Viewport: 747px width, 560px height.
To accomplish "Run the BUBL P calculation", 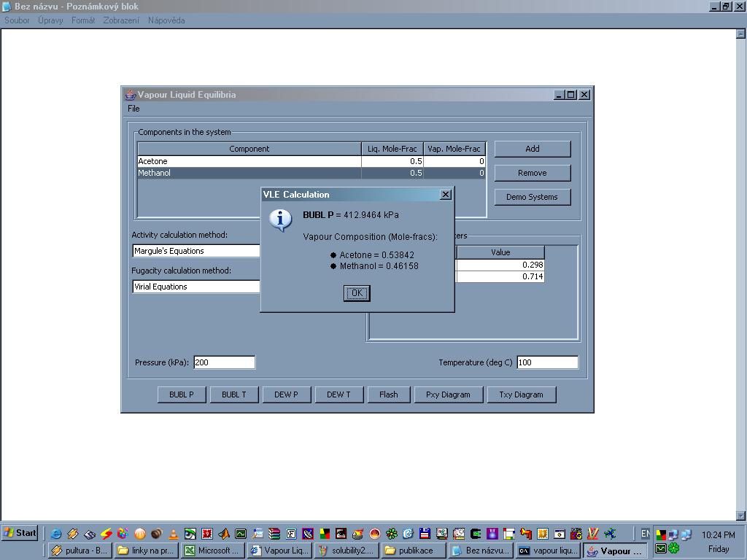I will (x=182, y=394).
